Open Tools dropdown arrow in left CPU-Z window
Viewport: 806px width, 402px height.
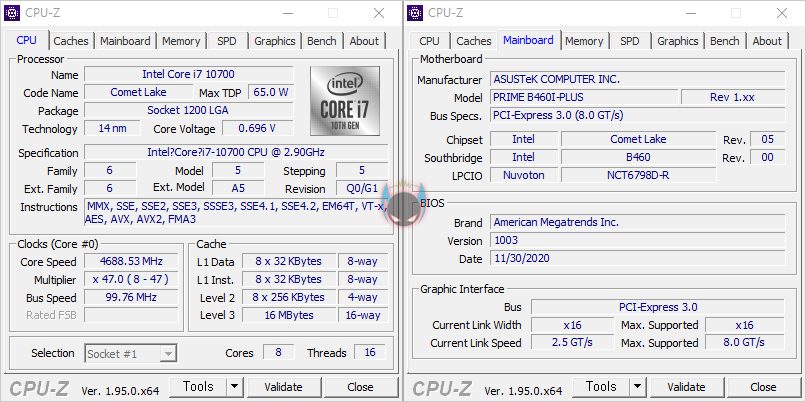(234, 387)
